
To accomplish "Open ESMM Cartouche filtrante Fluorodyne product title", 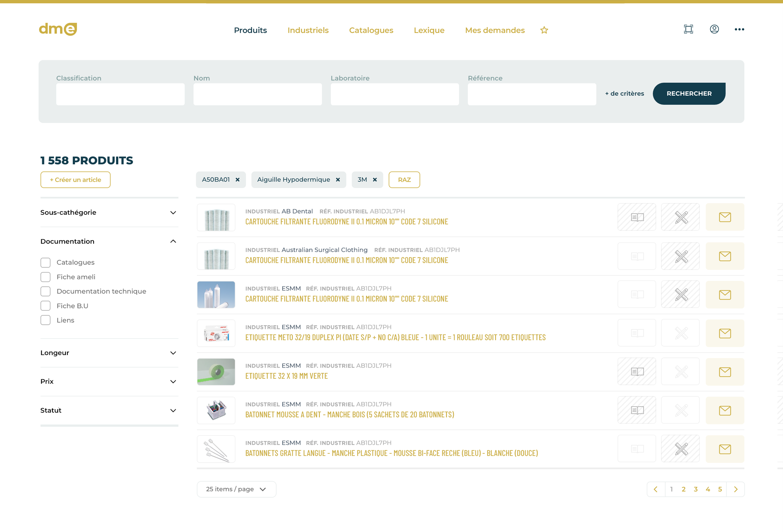I will tap(347, 299).
